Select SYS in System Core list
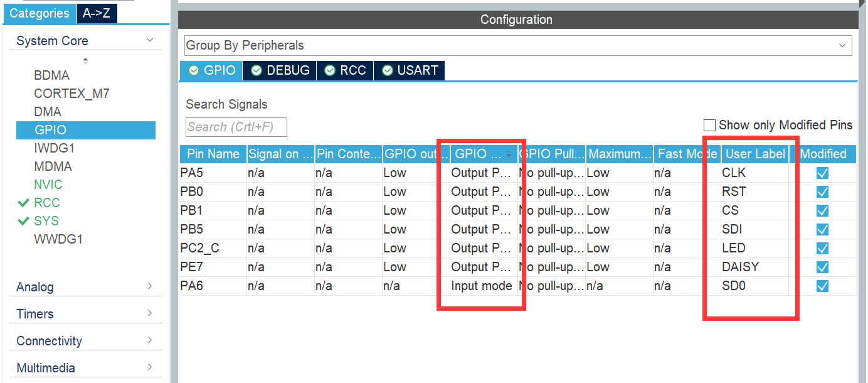Screen dimensions: 868x383 point(46,221)
